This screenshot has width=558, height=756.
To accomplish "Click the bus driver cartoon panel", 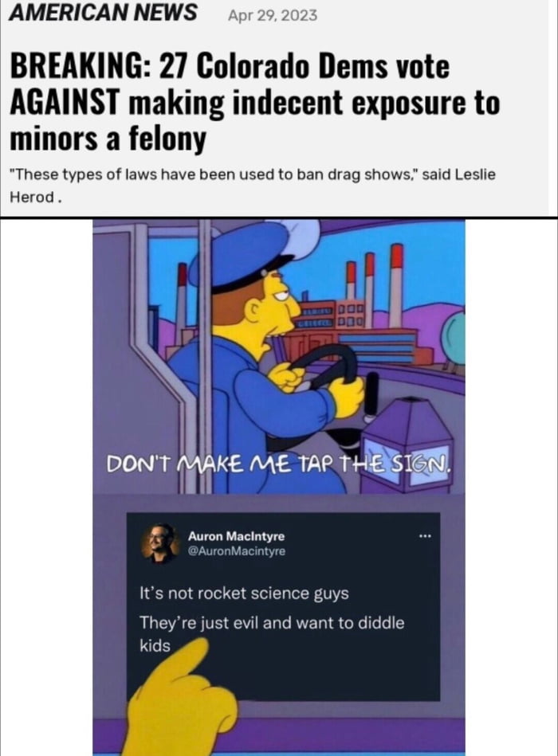I will point(279,357).
